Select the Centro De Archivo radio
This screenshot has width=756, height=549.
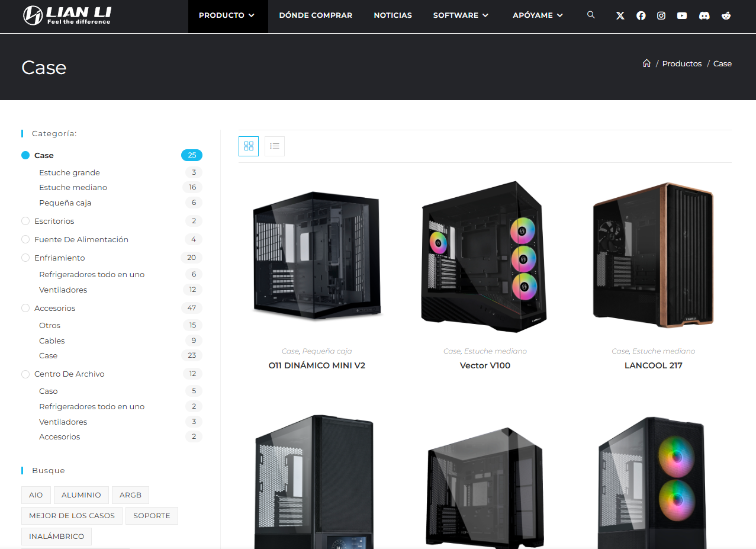tap(25, 374)
